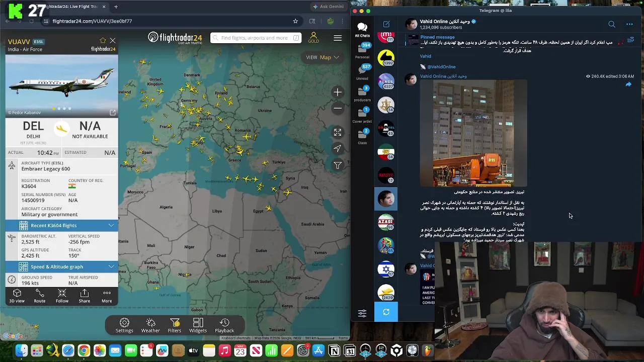Open flight Filters in bottom toolbar
The height and width of the screenshot is (362, 644).
pyautogui.click(x=175, y=325)
